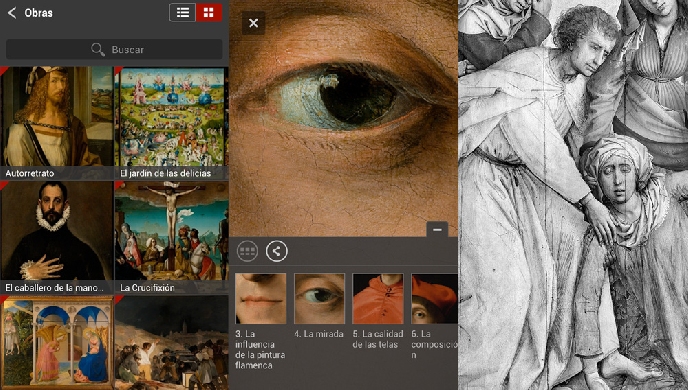
Task: Click the 'El caballero de la mano' label
Action: pos(54,288)
